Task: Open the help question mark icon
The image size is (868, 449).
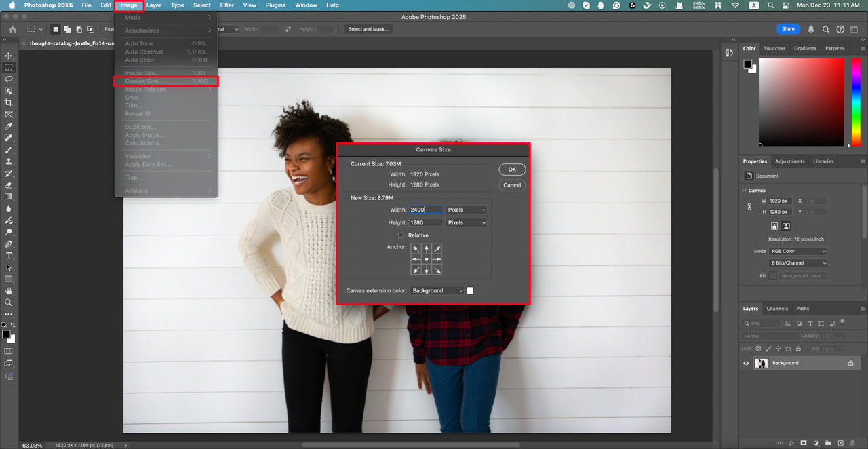Action: click(x=840, y=29)
